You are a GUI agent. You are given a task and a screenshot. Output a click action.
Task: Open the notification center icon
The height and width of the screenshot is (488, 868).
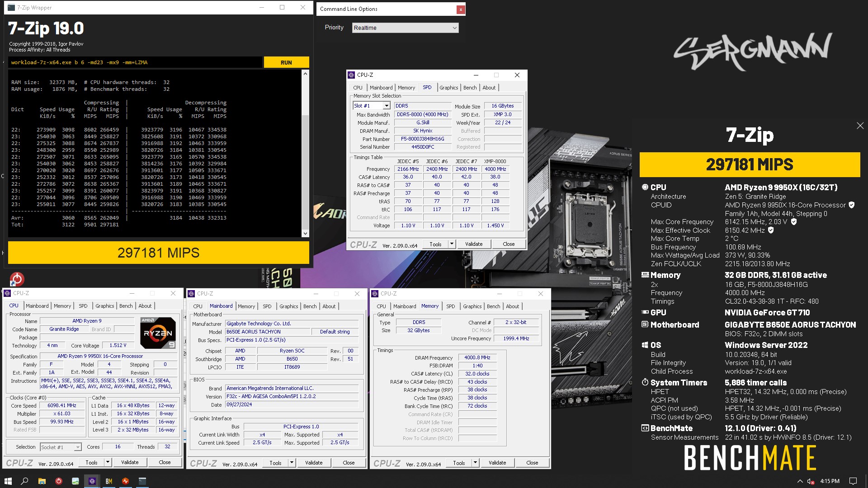click(x=853, y=481)
